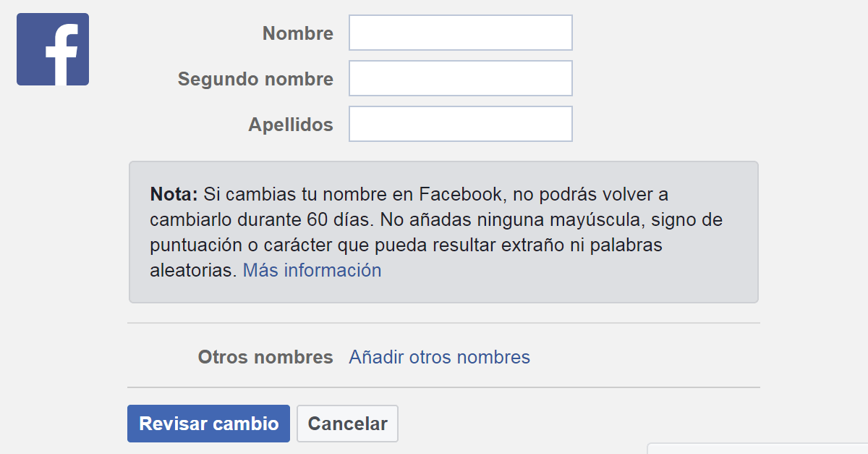Click the Segundo nombre label
This screenshot has width=868, height=454.
[x=255, y=79]
